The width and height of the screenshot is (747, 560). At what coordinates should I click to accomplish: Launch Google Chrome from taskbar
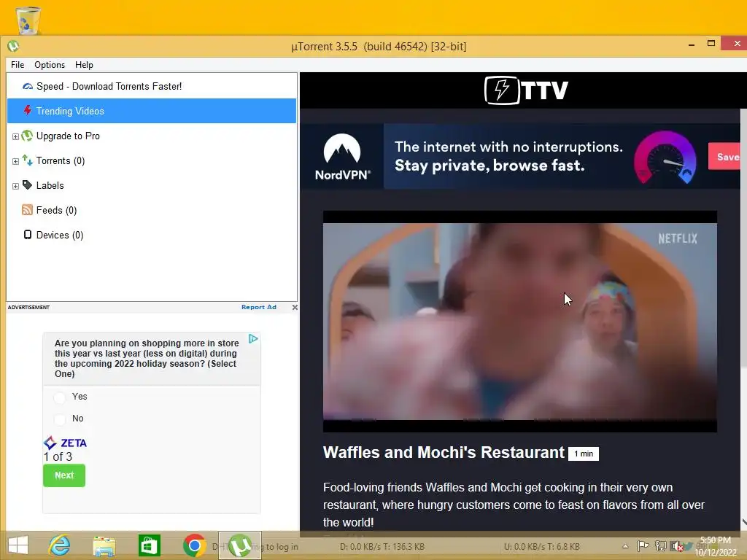tap(194, 545)
